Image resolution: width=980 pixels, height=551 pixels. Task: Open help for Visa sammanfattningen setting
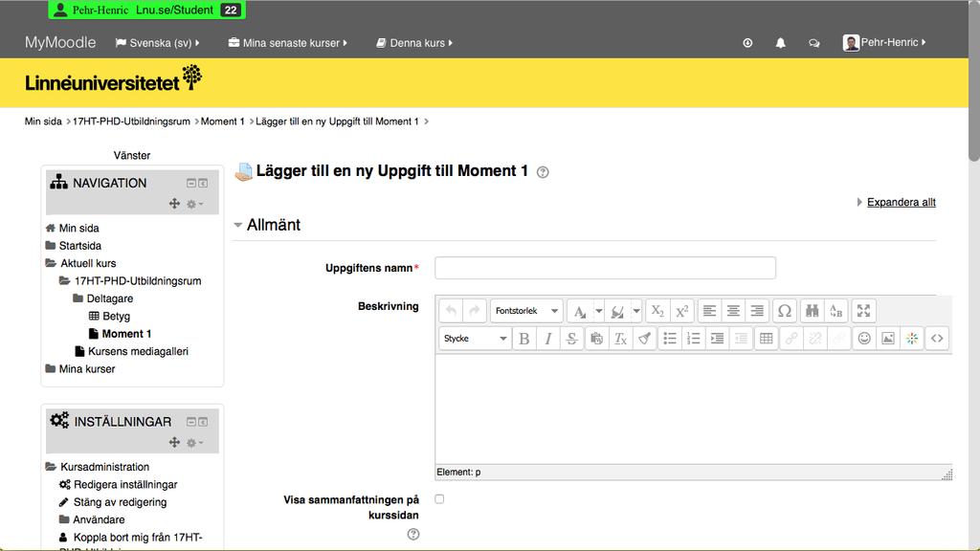point(413,534)
